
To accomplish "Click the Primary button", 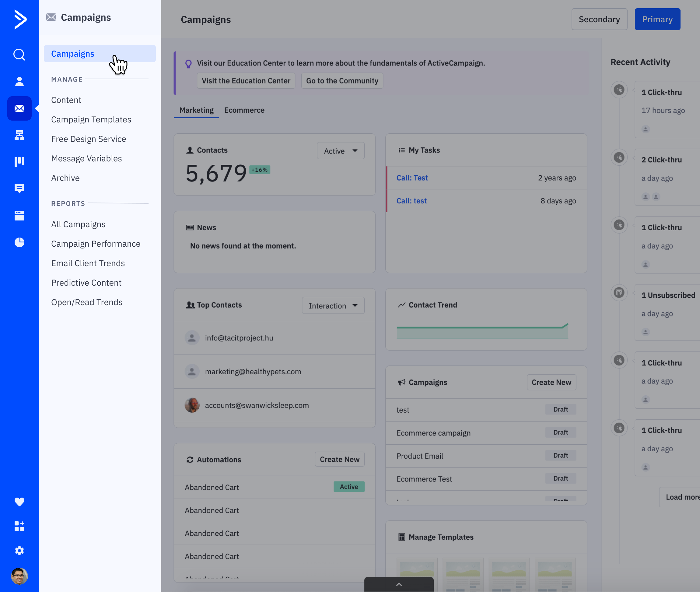I will tap(657, 19).
